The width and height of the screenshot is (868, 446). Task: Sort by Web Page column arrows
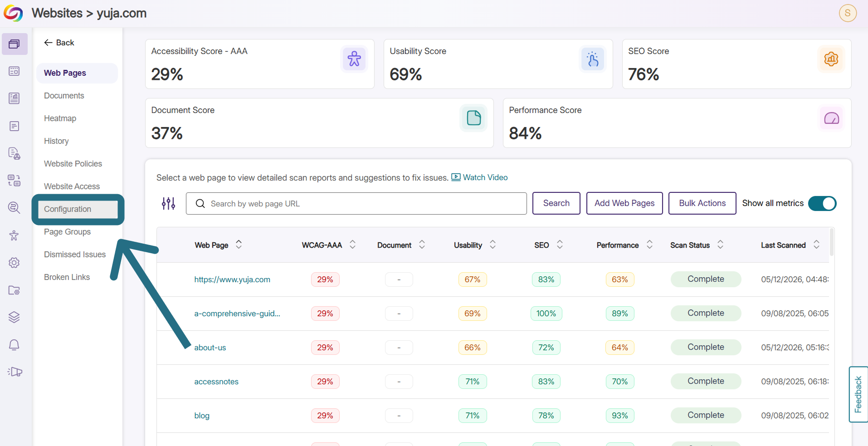pyautogui.click(x=239, y=245)
